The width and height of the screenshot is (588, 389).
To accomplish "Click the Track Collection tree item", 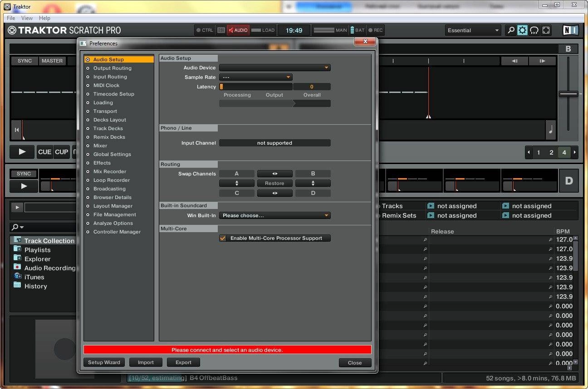I will [x=44, y=240].
